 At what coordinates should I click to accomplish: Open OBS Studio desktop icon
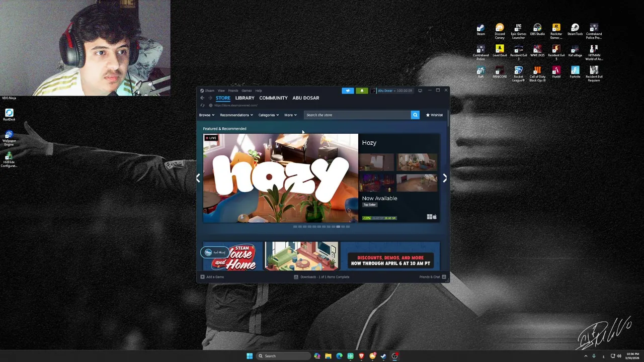537,30
